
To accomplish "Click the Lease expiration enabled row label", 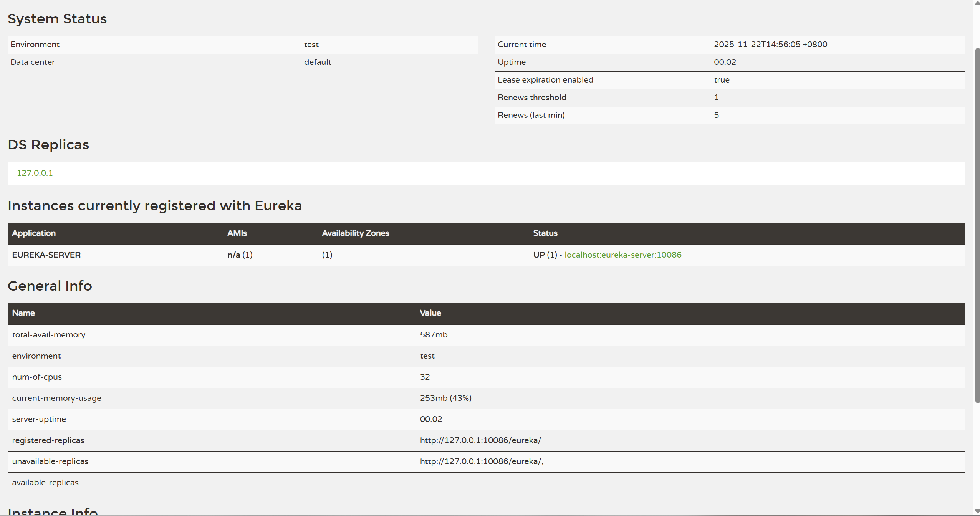I will point(545,80).
